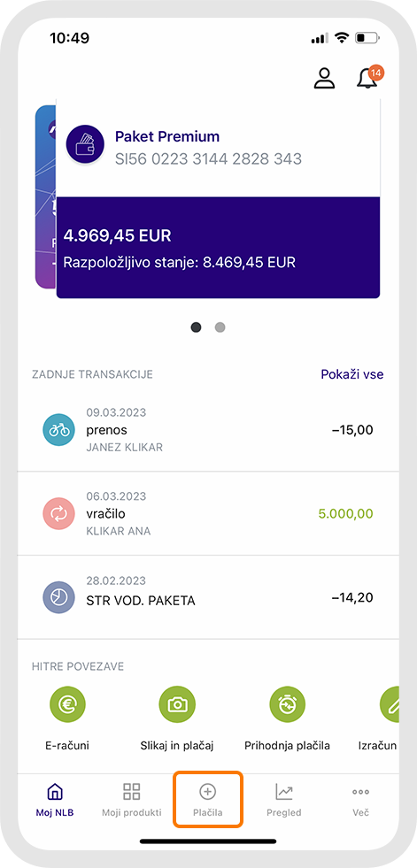Select the first card page indicator dot
The image size is (417, 868).
point(196,327)
